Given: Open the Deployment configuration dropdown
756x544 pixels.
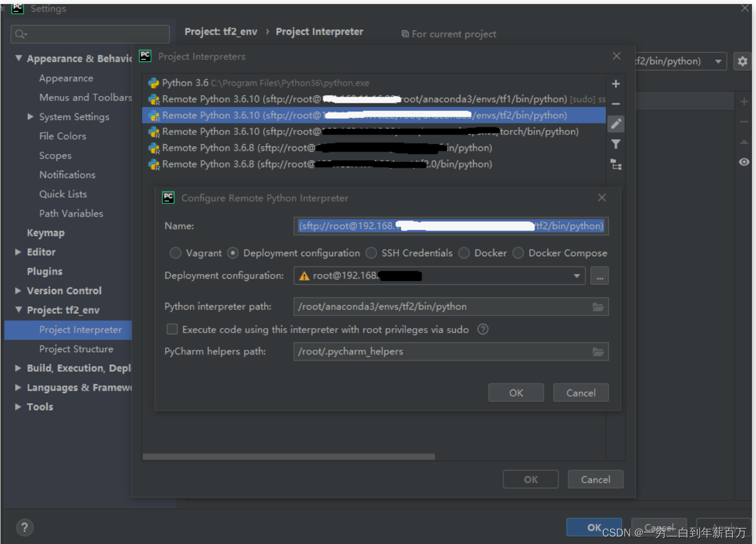Looking at the screenshot, I should tap(576, 276).
